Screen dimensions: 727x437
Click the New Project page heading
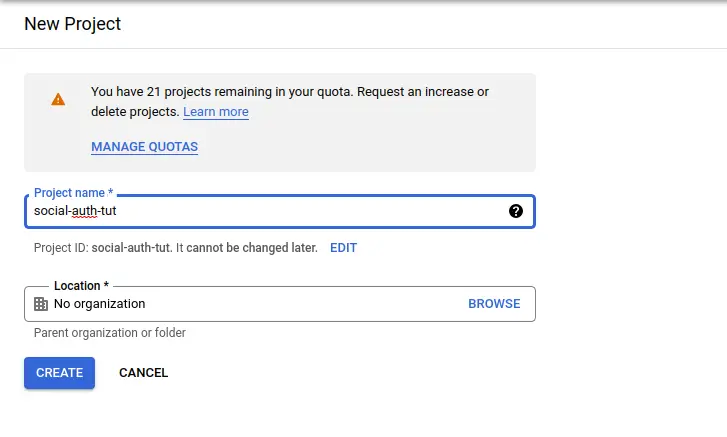pos(72,23)
